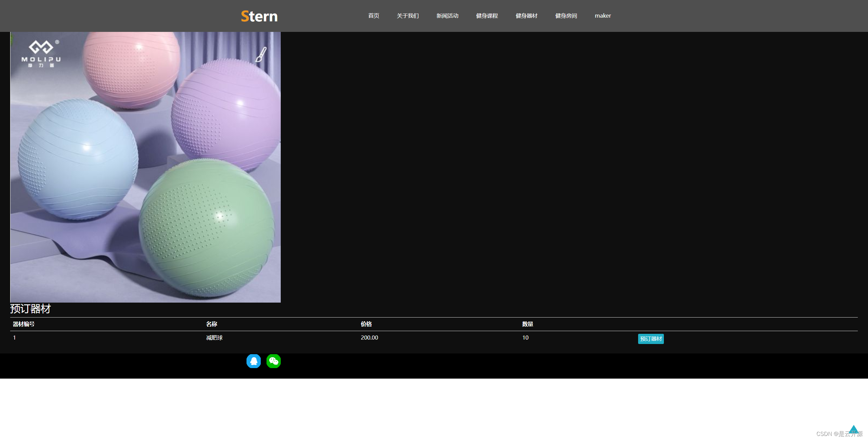Select 健身器材 navigation item

pyautogui.click(x=527, y=16)
